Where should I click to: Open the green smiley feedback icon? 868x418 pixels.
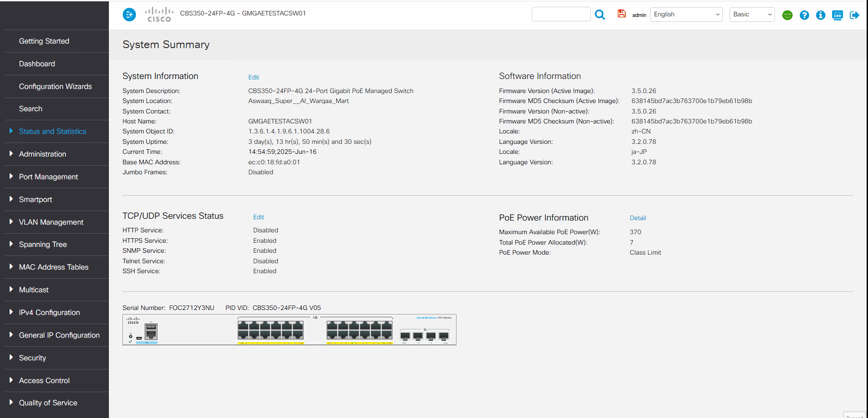787,15
